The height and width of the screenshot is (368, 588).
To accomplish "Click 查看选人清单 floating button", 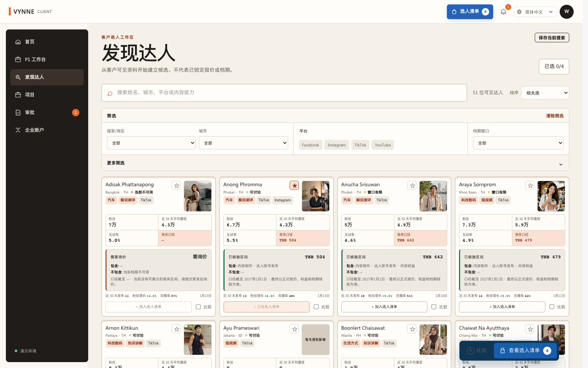I will (x=526, y=350).
